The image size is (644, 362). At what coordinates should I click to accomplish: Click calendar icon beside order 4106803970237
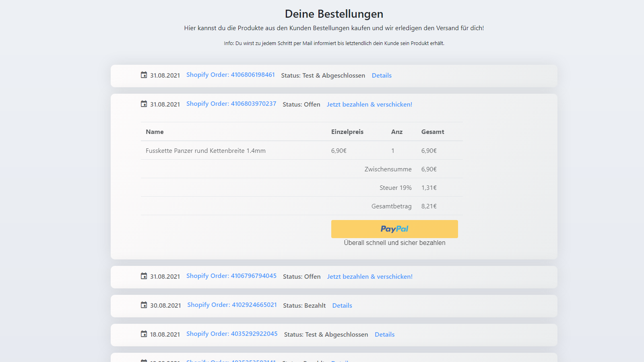tap(144, 104)
